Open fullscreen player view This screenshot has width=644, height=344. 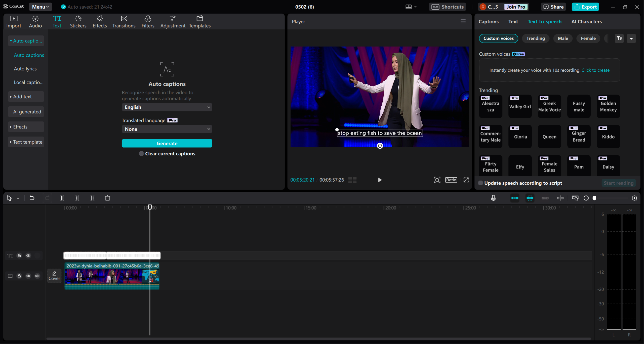coord(466,180)
